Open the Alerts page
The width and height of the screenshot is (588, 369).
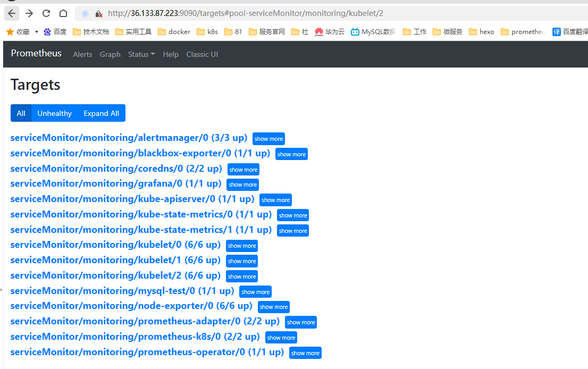[x=82, y=54]
